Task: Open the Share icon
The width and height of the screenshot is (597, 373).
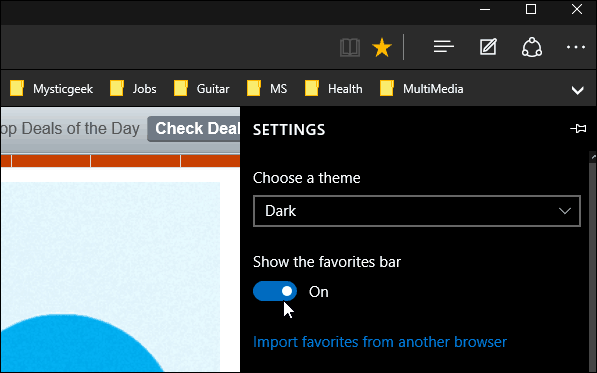Action: tap(532, 48)
